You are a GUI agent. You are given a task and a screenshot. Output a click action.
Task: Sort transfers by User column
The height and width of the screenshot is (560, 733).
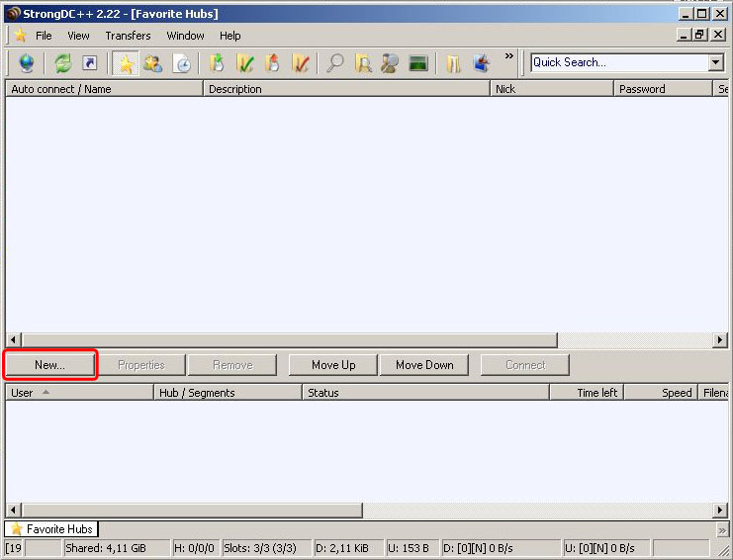coord(79,393)
